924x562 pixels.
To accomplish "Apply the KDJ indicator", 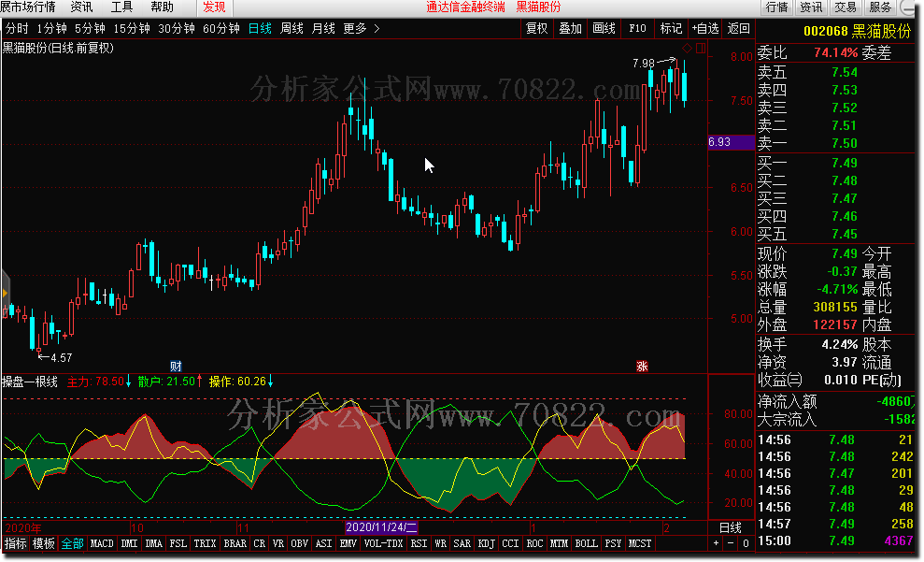I will click(x=486, y=543).
